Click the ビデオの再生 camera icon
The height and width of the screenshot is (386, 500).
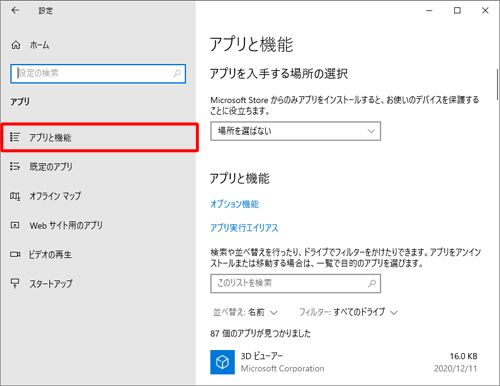coord(15,255)
